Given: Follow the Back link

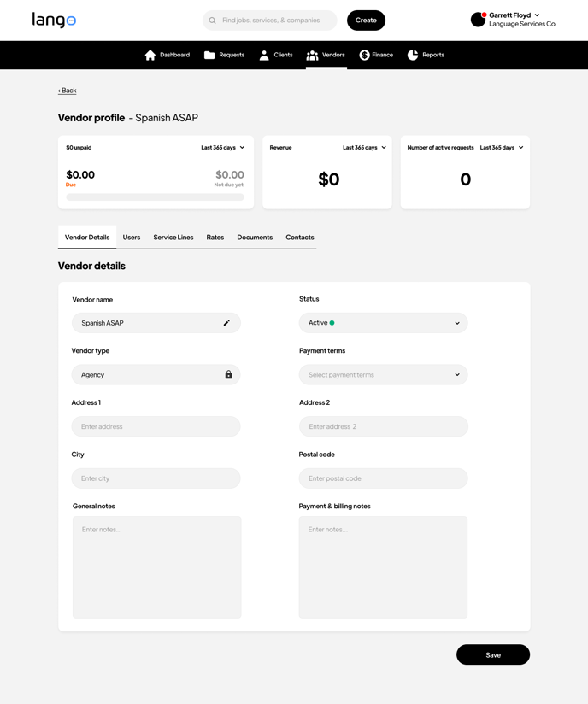Looking at the screenshot, I should coord(67,90).
